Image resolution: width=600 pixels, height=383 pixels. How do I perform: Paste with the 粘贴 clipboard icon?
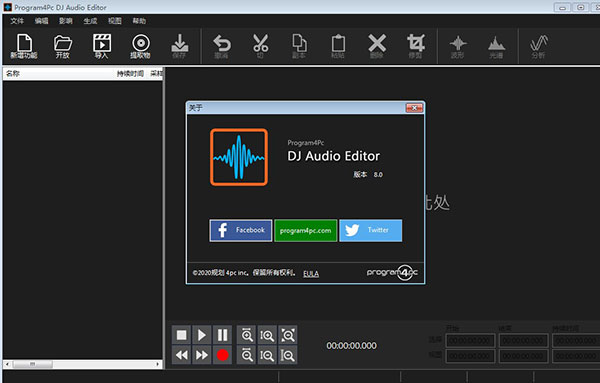pyautogui.click(x=338, y=46)
